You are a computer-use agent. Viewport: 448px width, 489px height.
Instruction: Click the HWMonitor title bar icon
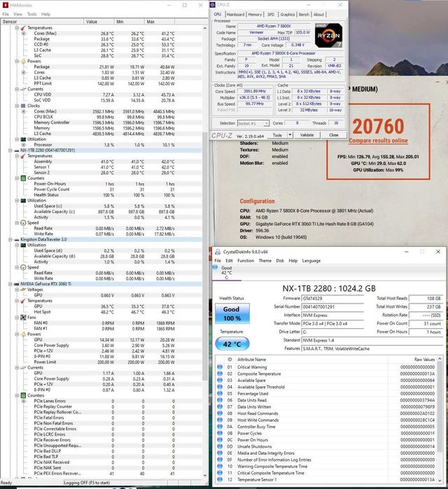pyautogui.click(x=6, y=6)
